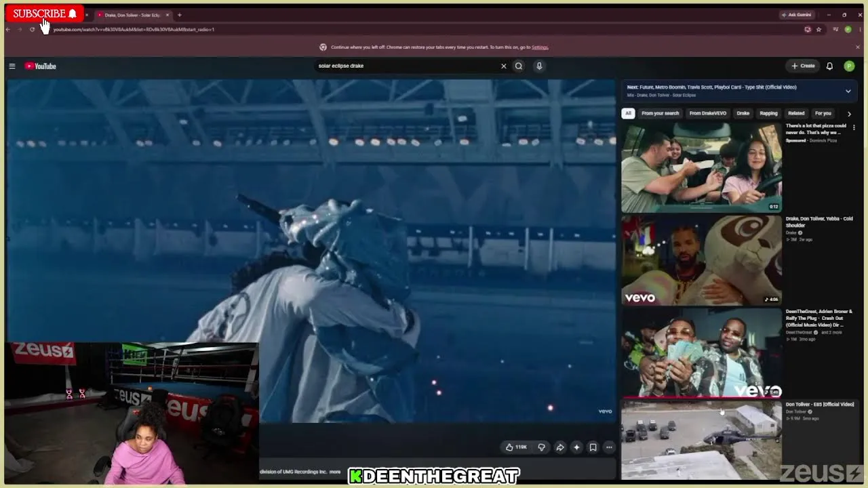The width and height of the screenshot is (868, 488).
Task: Open the green account avatar on YouTube
Action: click(x=849, y=66)
